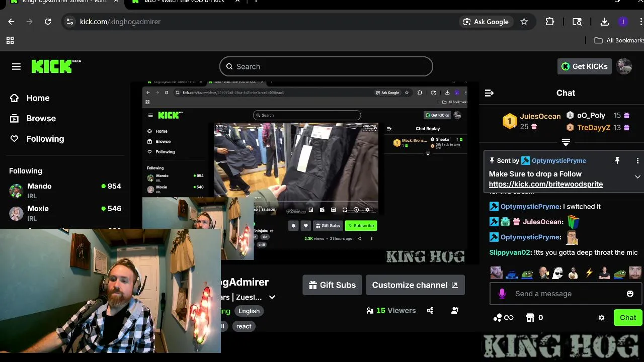Viewport: 644px width, 362px height.
Task: Click the English language tag
Action: (249, 311)
